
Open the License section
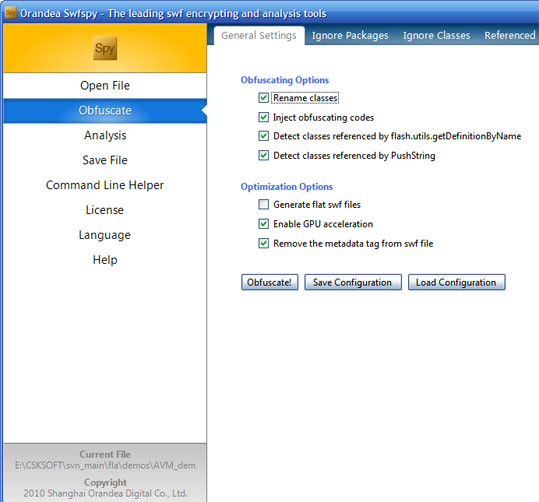point(105,210)
